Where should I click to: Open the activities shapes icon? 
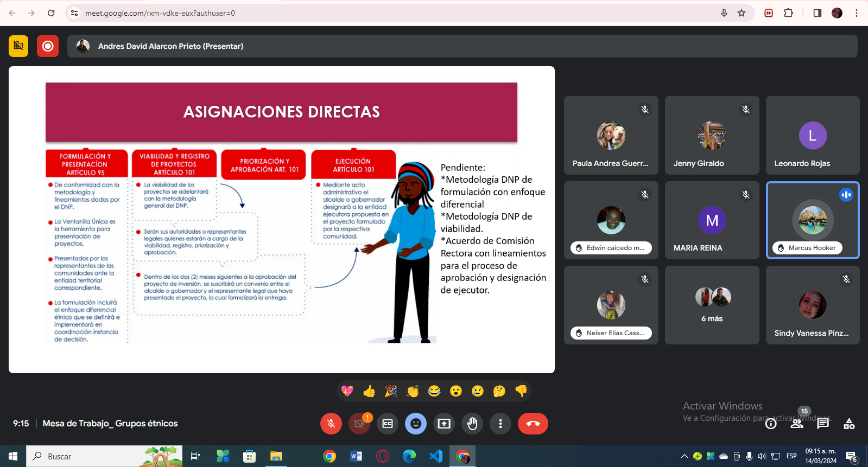[x=849, y=424]
